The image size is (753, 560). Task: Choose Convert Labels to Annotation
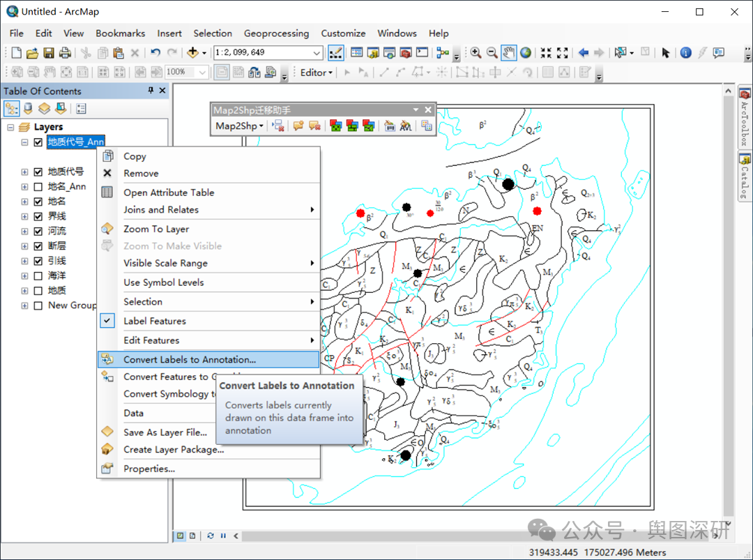coord(190,360)
